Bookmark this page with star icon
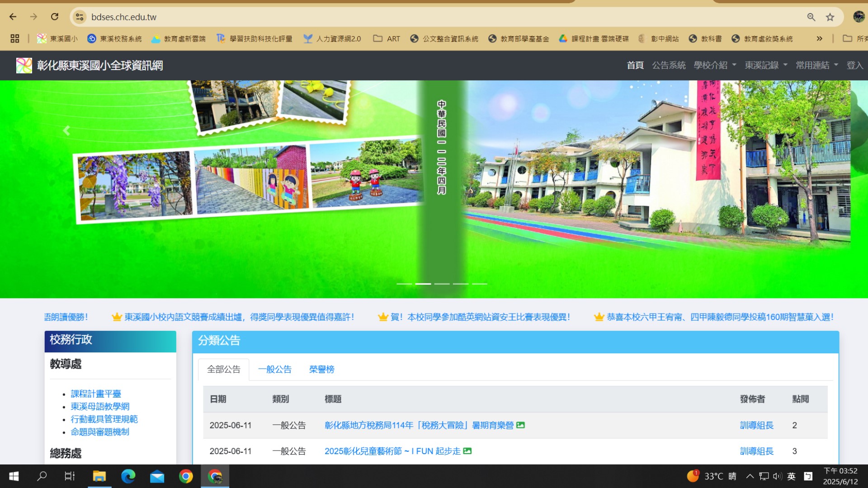The width and height of the screenshot is (868, 488). tap(830, 17)
